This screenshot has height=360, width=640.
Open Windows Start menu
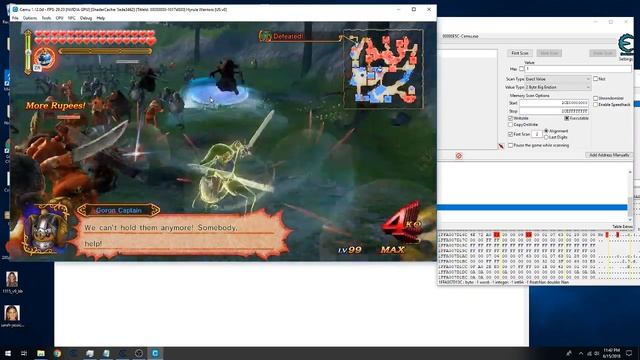(8, 353)
